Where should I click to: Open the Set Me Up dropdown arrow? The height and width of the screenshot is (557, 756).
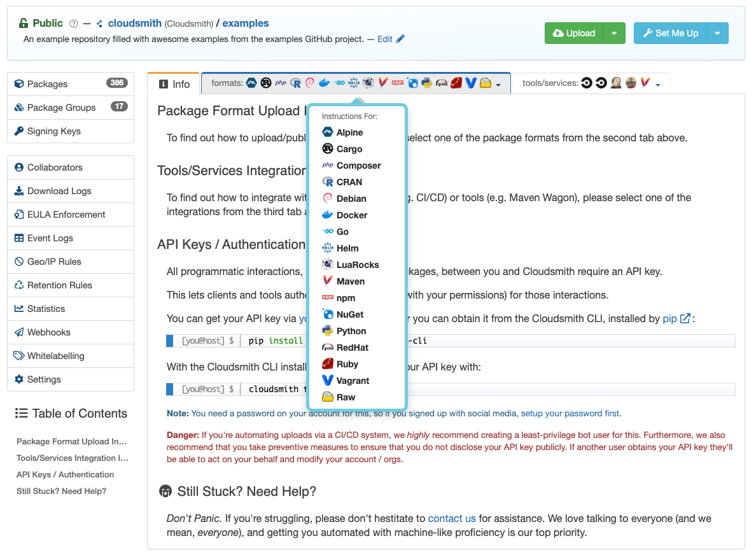(x=717, y=33)
